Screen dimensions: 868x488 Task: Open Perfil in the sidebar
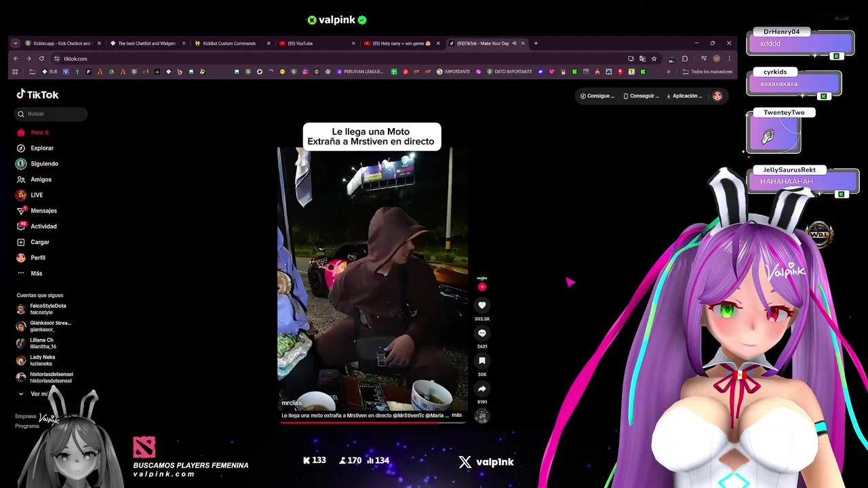pyautogui.click(x=31, y=258)
